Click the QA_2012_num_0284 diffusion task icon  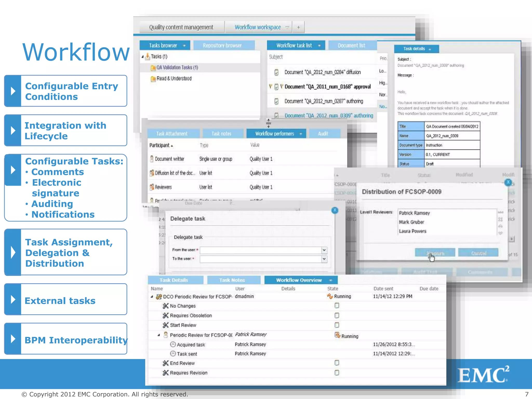click(x=276, y=72)
